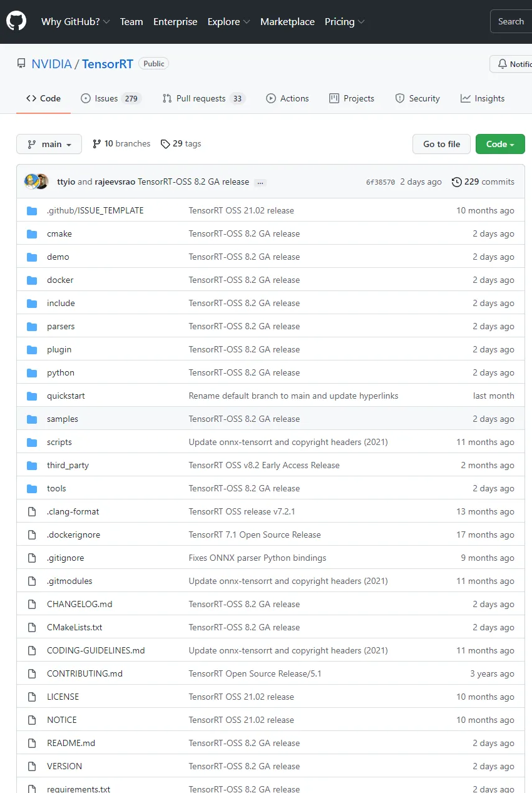Open the Pull requests tab
This screenshot has height=793, width=532.
point(204,98)
